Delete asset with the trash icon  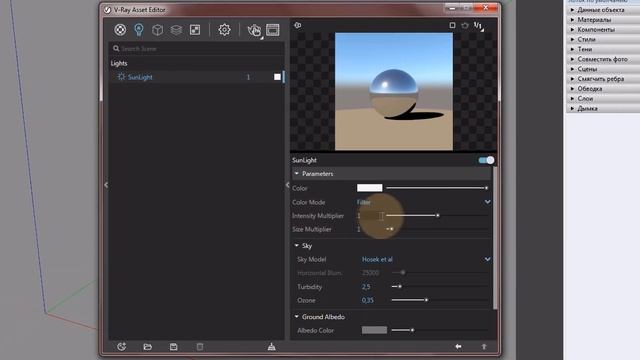(x=200, y=347)
